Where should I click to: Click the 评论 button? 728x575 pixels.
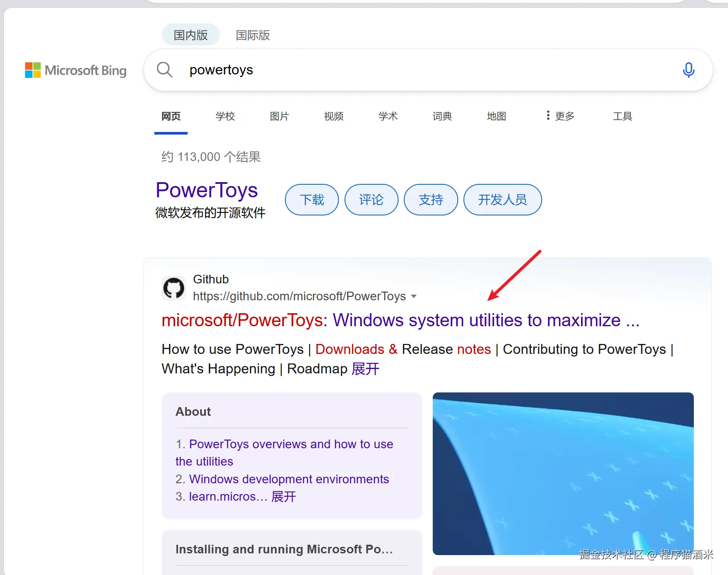[371, 200]
